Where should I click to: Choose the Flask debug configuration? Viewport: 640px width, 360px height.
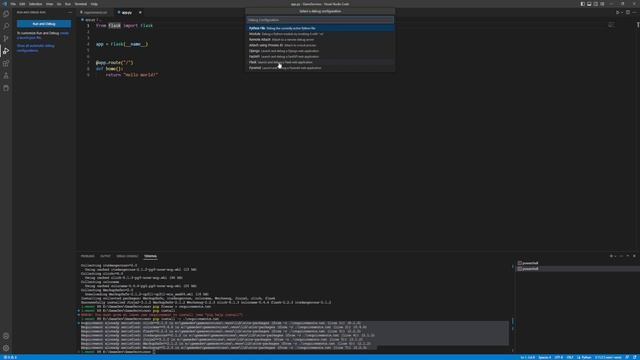(x=320, y=62)
